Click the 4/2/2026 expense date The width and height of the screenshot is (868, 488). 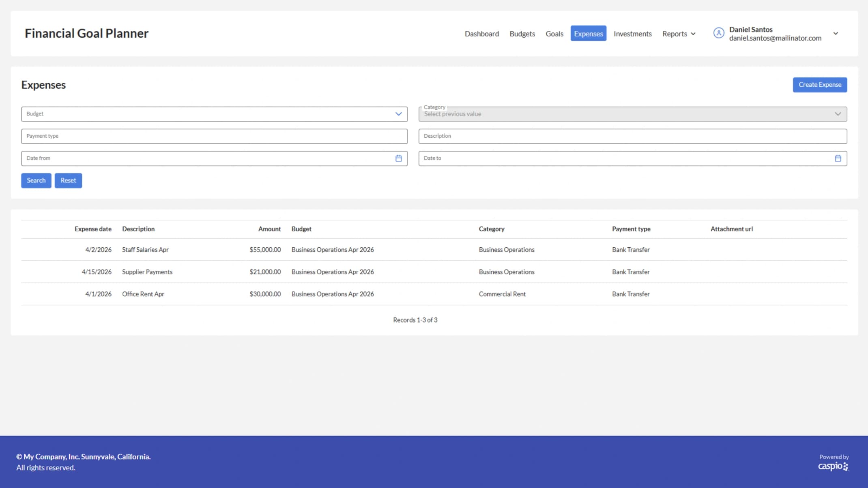[x=98, y=250]
